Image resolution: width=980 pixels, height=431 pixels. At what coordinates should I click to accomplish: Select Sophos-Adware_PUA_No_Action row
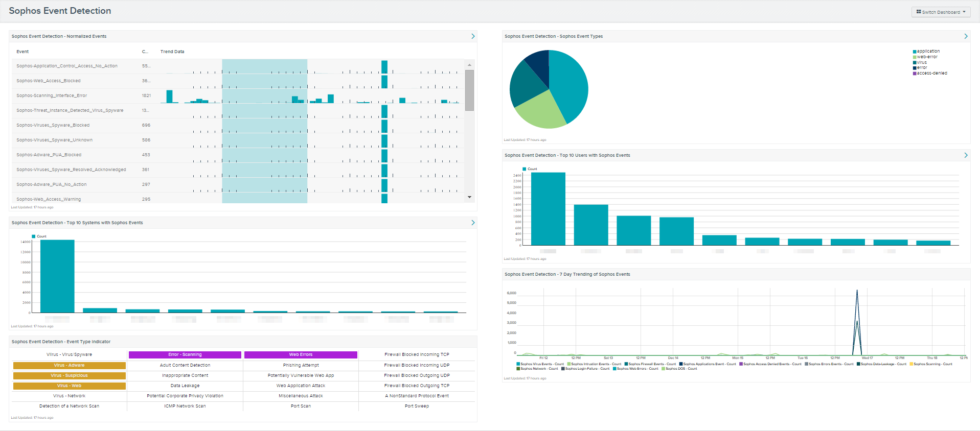click(238, 184)
